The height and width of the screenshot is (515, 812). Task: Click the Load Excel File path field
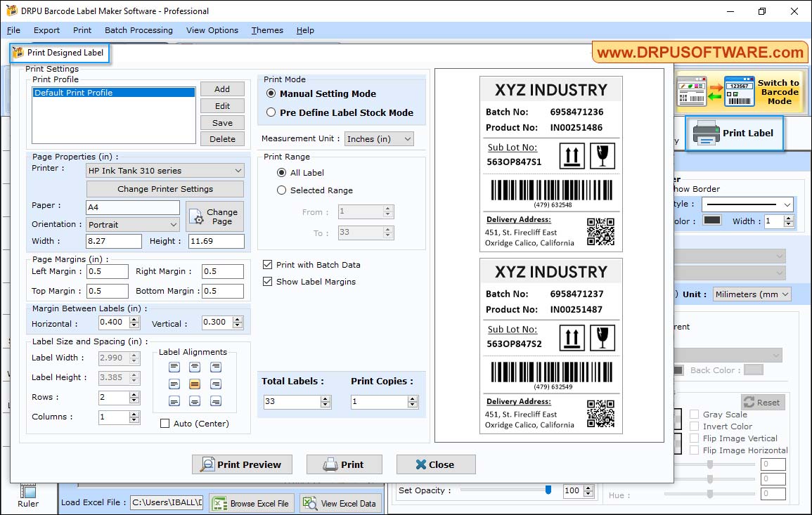coord(167,502)
